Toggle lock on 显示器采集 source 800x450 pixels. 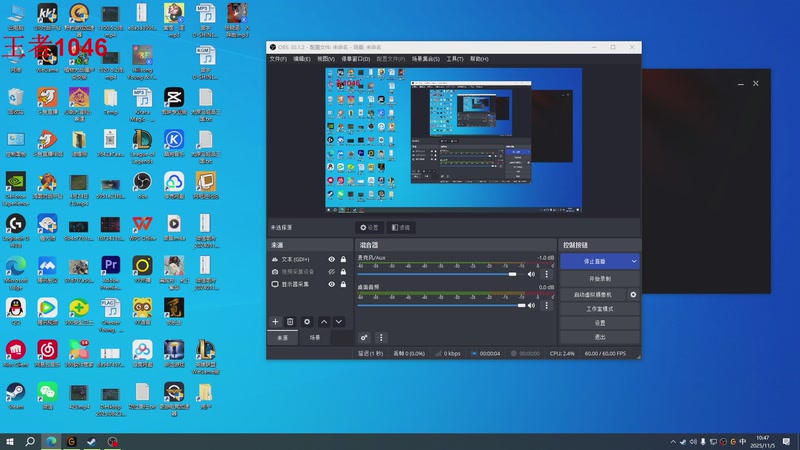(343, 284)
